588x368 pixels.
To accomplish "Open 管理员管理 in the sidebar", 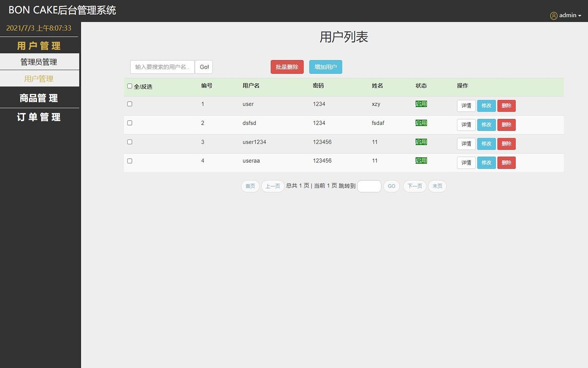I will tap(39, 62).
